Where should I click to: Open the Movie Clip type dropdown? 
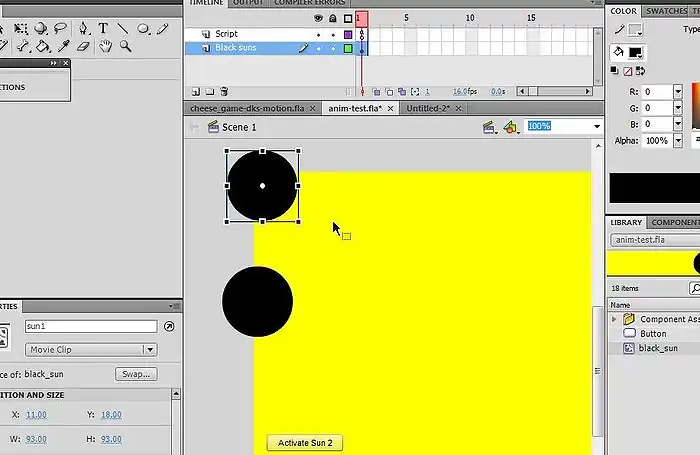pos(149,350)
